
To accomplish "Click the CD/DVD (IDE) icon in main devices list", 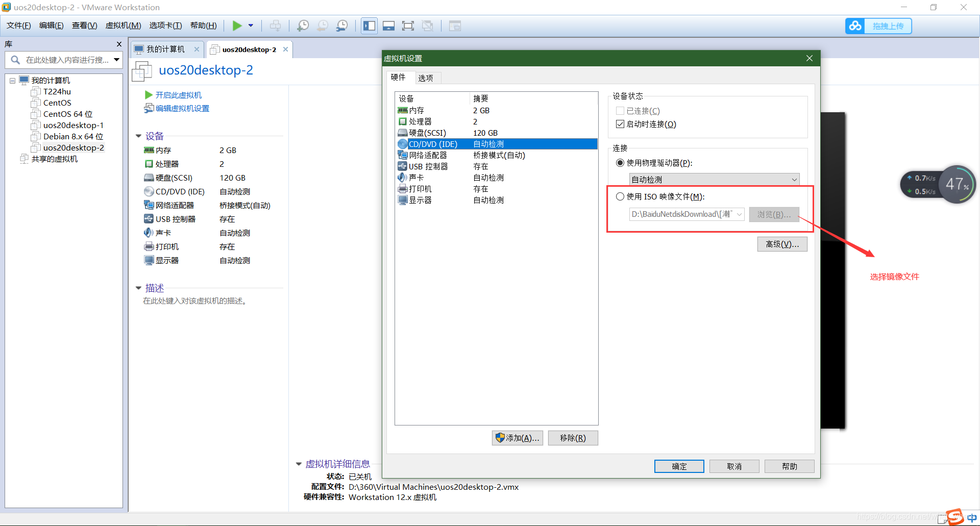I will 149,192.
